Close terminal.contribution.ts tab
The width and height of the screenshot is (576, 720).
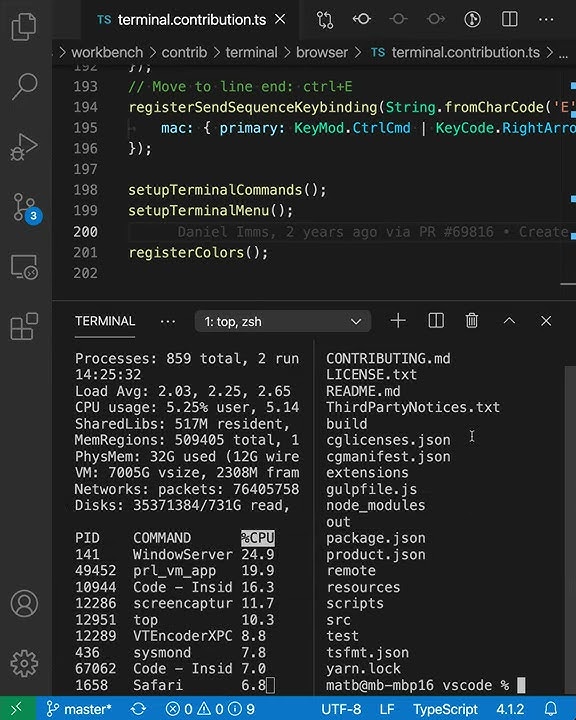pos(280,19)
